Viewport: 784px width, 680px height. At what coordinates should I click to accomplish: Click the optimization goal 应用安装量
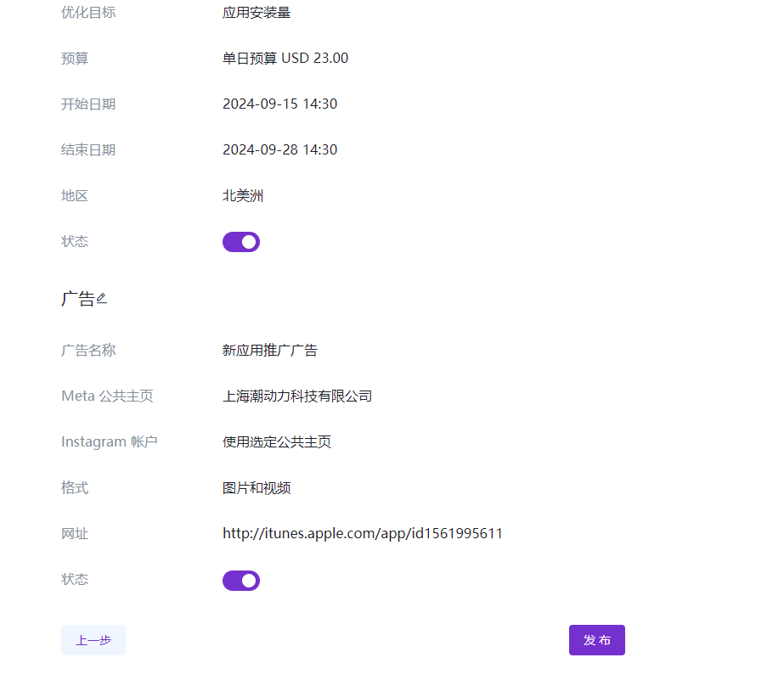tap(257, 13)
